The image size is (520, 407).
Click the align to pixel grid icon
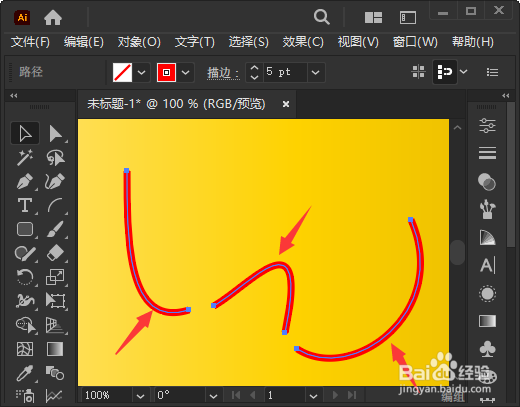point(418,72)
